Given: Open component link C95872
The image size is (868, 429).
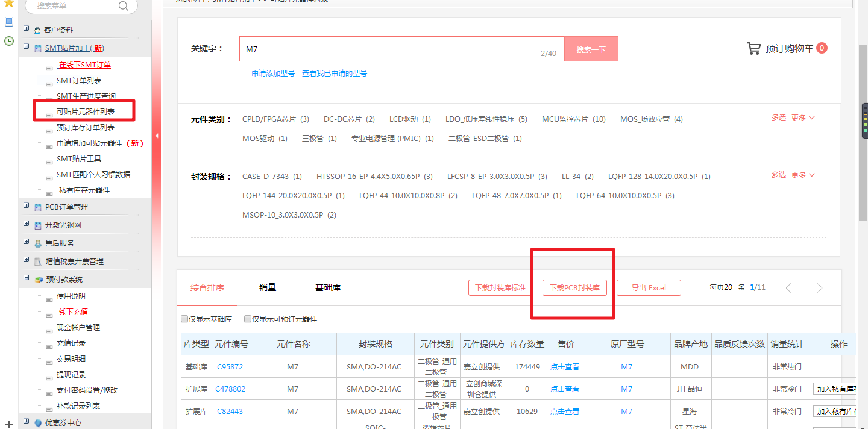Looking at the screenshot, I should (230, 367).
